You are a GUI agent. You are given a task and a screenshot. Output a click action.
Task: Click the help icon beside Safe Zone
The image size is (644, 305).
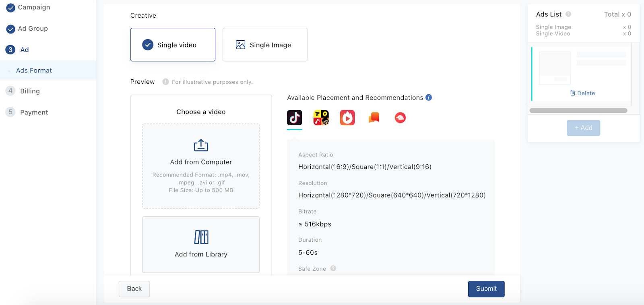pyautogui.click(x=333, y=268)
